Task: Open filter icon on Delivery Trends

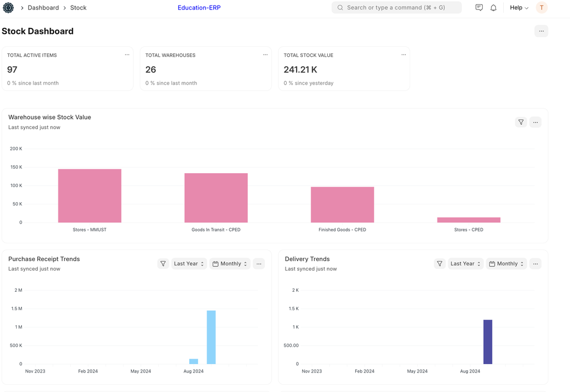Action: tap(440, 264)
